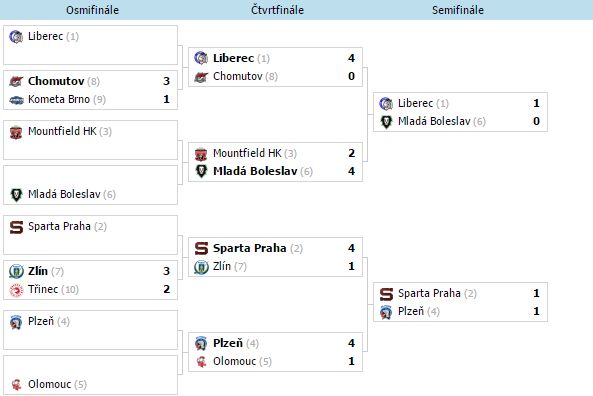This screenshot has height=396, width=593.
Task: Click the Mountfield HK logo in Čtvrtfinále
Action: click(x=201, y=154)
